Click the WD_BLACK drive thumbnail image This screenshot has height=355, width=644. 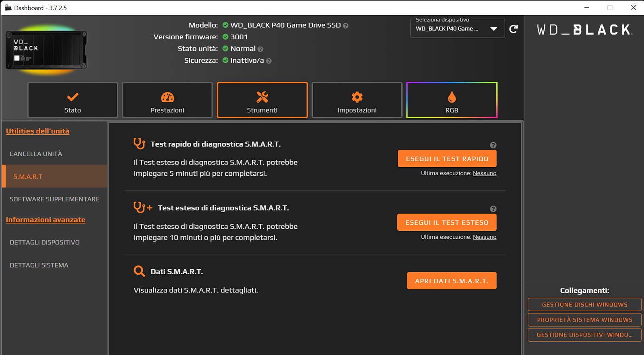pos(46,50)
